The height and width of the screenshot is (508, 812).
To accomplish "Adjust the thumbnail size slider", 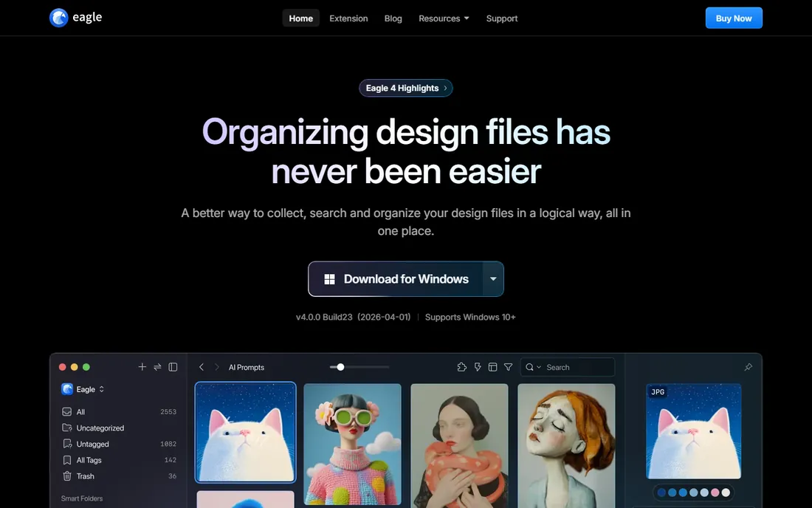I will coord(340,367).
